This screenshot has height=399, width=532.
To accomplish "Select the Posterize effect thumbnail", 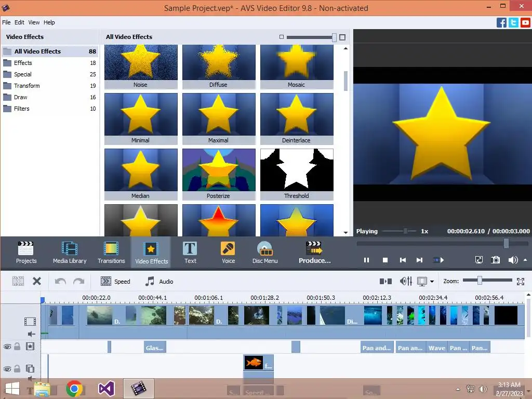I will point(219,175).
